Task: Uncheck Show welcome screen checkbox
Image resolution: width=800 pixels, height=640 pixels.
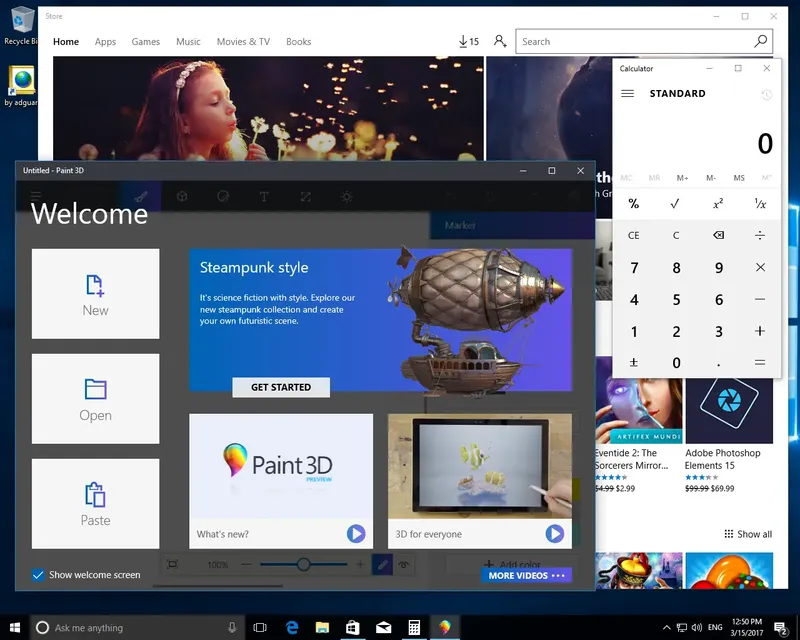Action: [38, 575]
